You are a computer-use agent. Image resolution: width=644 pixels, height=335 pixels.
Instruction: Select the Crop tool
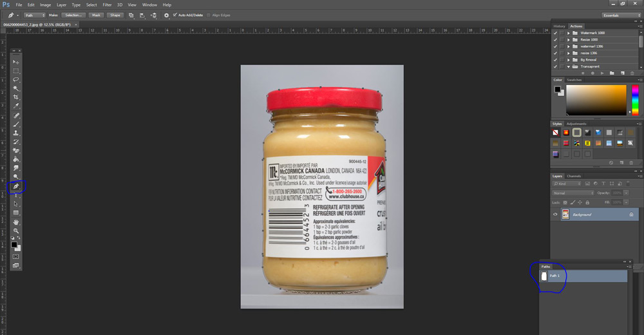16,97
